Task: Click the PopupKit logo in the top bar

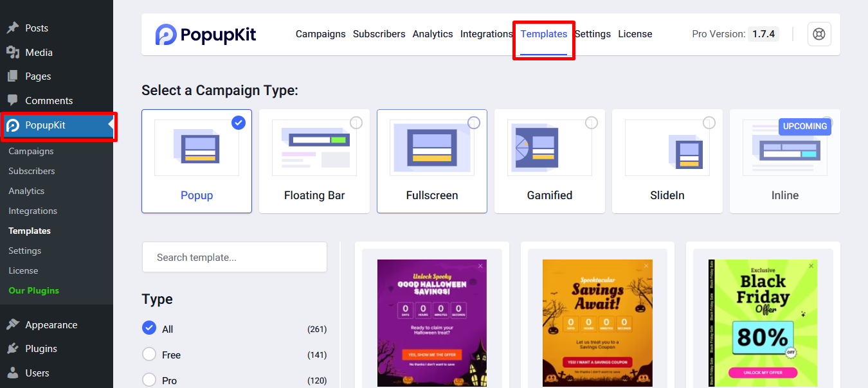Action: click(206, 34)
